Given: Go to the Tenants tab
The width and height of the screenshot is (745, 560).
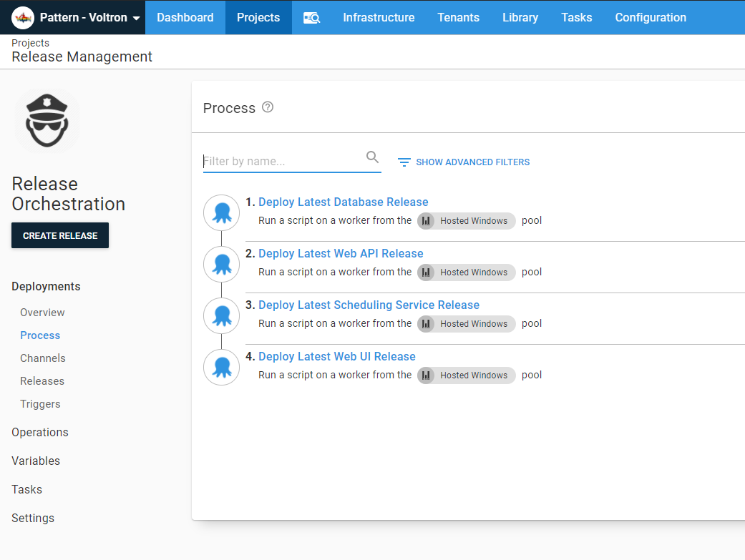Looking at the screenshot, I should [458, 17].
